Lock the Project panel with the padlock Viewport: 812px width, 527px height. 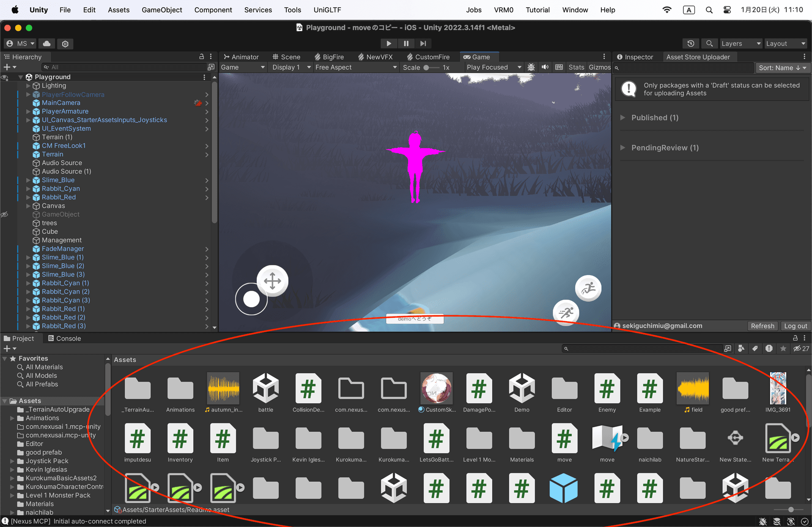(x=795, y=338)
